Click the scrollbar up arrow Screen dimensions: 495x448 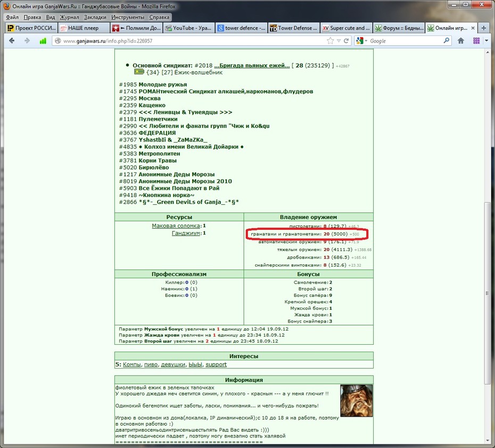(487, 52)
